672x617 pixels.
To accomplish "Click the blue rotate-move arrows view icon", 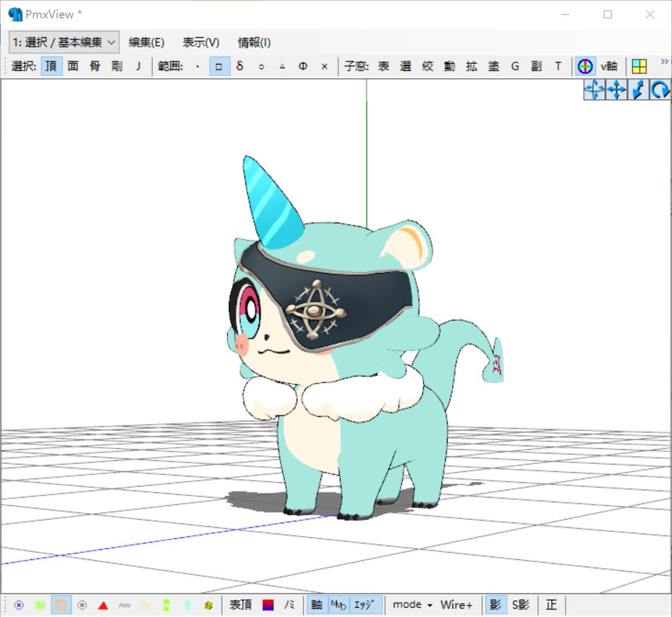I will (x=594, y=90).
